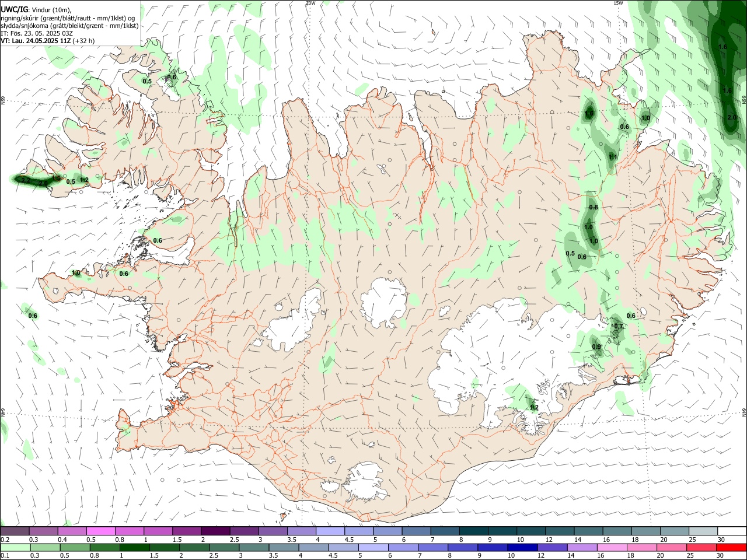Click the '15W' longitude label at top
Image resolution: width=747 pixels, height=560 pixels.
point(618,3)
